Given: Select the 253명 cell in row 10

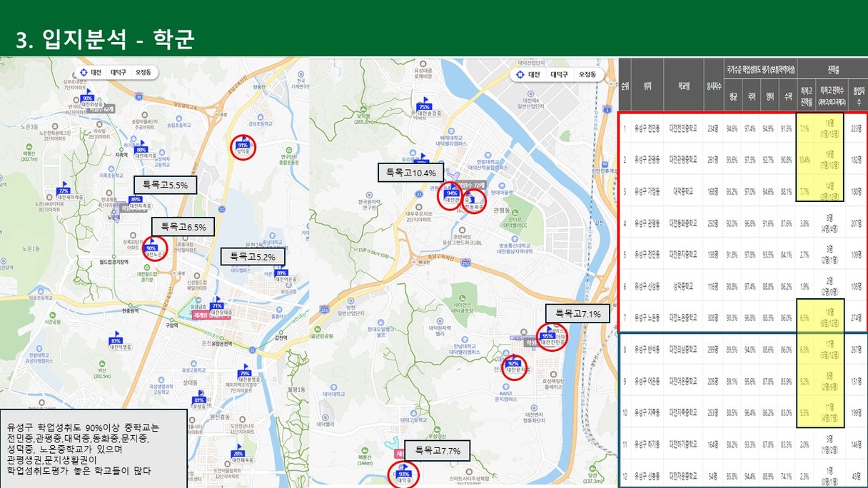Looking at the screenshot, I should 713,412.
